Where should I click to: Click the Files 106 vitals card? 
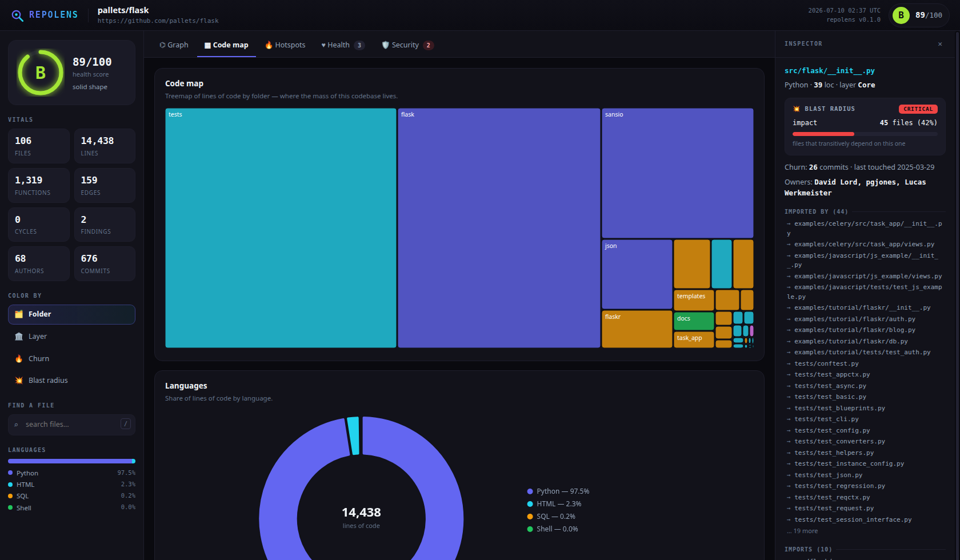coord(38,146)
